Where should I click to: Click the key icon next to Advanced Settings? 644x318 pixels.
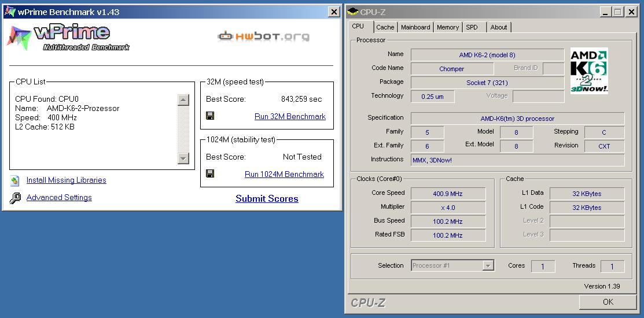pyautogui.click(x=15, y=198)
